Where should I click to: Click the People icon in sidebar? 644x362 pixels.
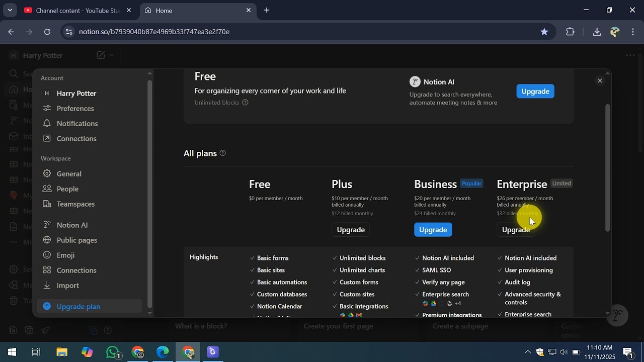click(47, 189)
